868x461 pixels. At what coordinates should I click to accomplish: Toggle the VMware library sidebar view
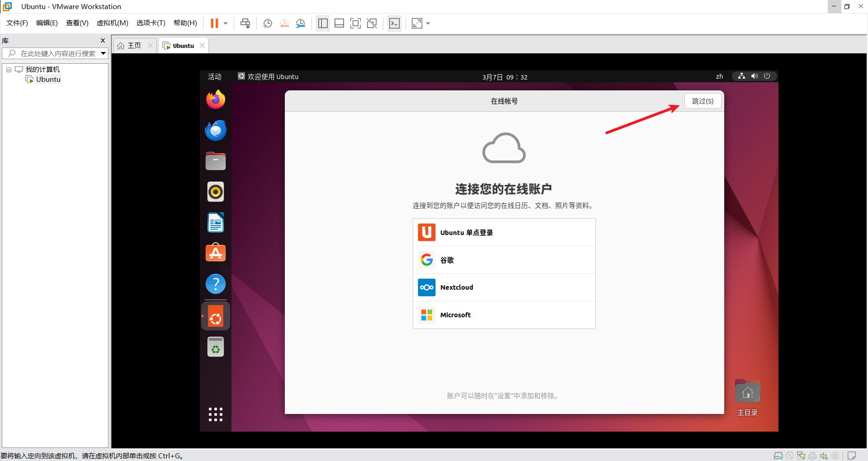[x=323, y=24]
